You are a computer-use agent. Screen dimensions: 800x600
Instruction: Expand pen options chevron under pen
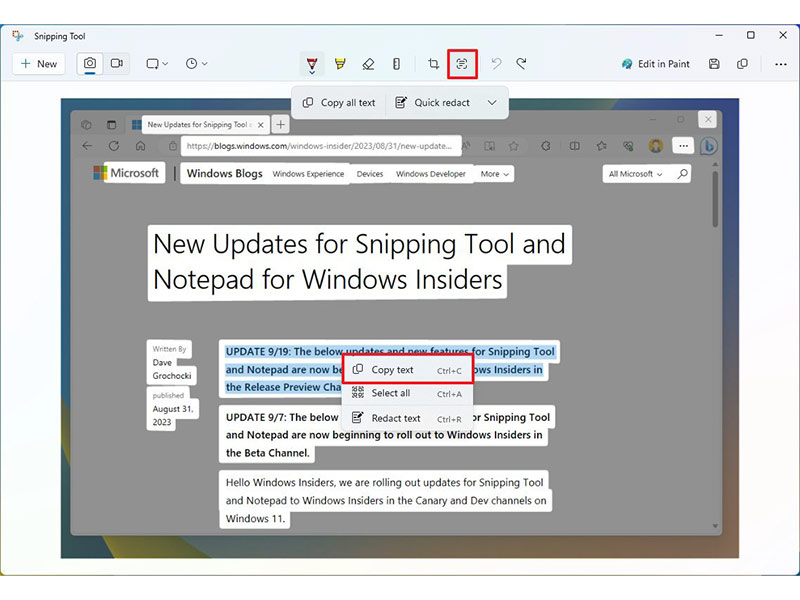tap(312, 73)
